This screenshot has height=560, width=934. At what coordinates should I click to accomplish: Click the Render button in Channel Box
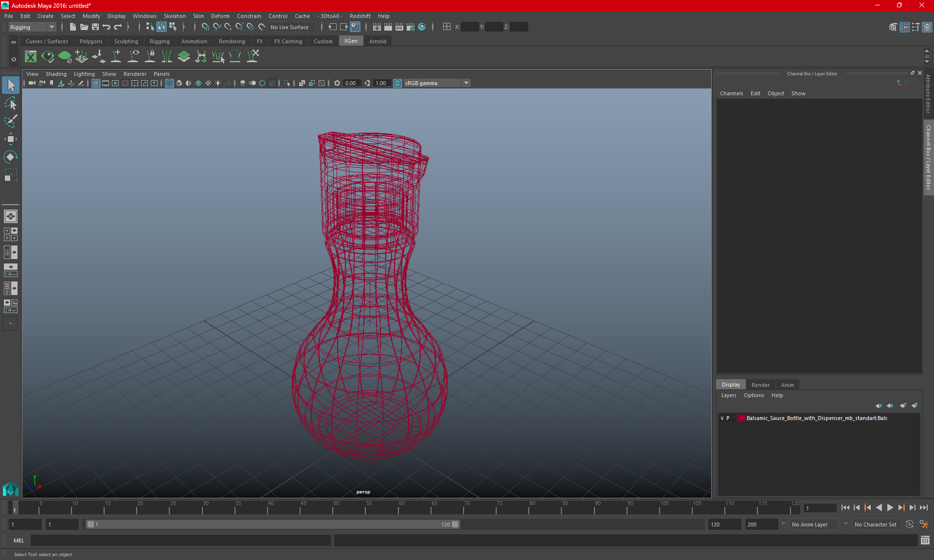click(x=760, y=385)
